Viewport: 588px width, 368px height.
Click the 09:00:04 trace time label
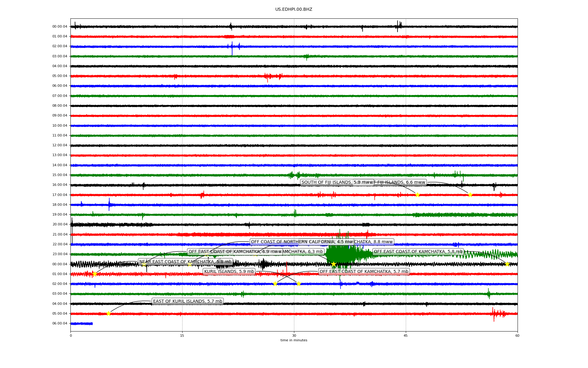pos(60,116)
